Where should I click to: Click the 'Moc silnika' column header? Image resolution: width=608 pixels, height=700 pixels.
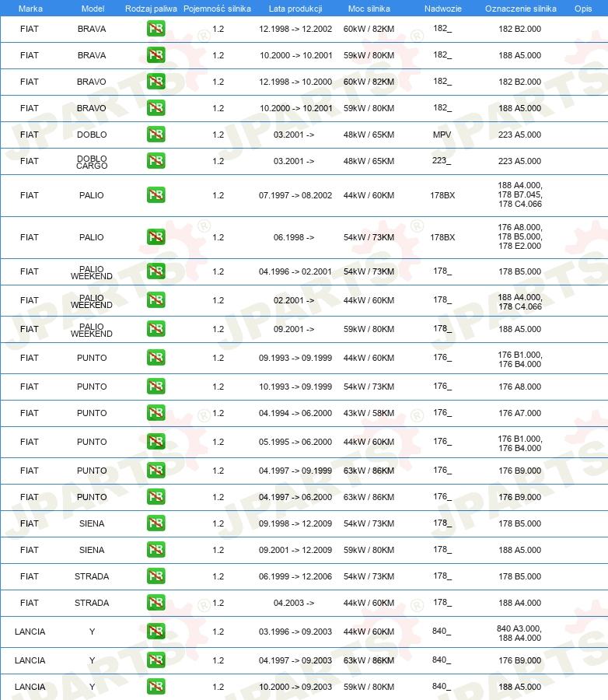[369, 9]
